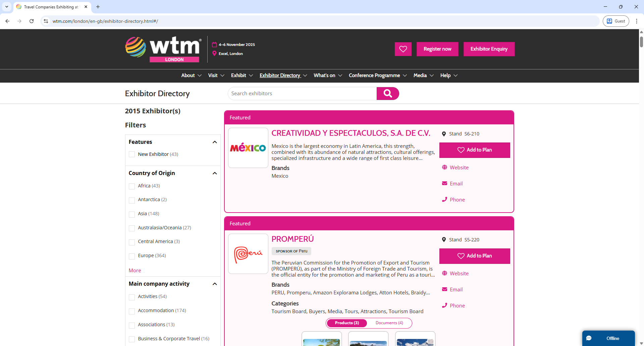
Task: Open favorites with the heart icon in header
Action: pos(403,49)
